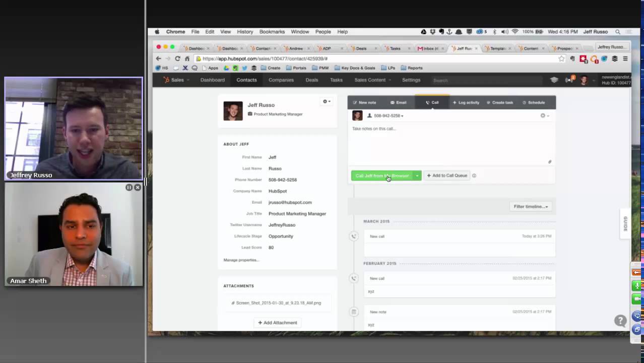644x363 pixels.
Task: Expand the green call button dropdown arrow
Action: [417, 175]
